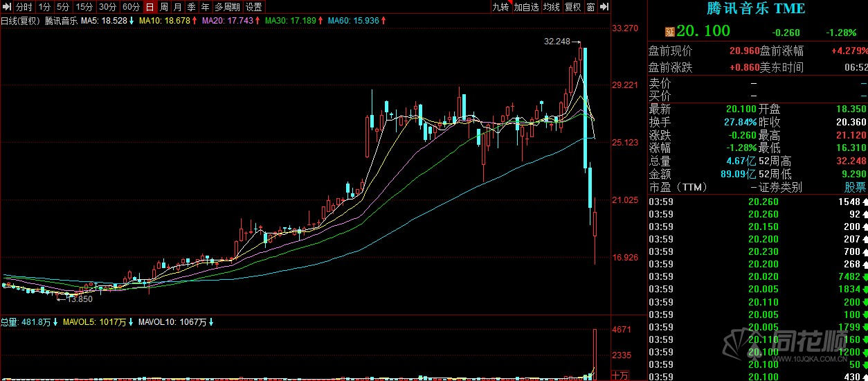The image size is (868, 381).
Task: Select the tick row with volume 1834
Action: 757,289
